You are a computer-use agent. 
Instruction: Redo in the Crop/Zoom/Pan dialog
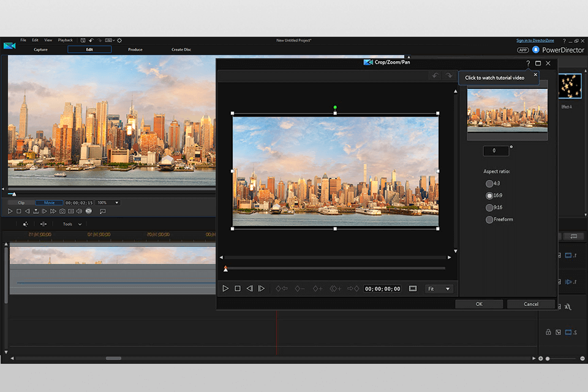pos(449,75)
